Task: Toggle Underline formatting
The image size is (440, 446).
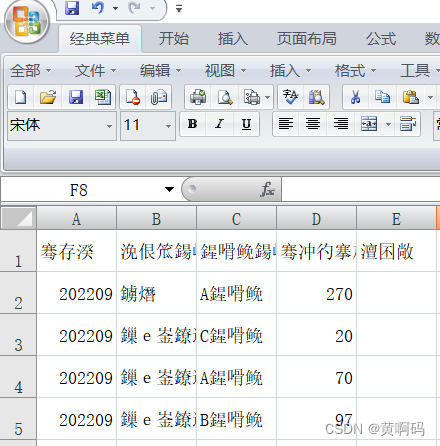Action: tap(246, 124)
